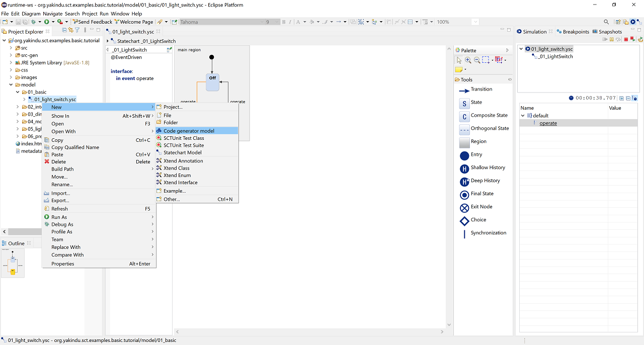
Task: Click the search magnifier in the main toolbar
Action: click(x=606, y=22)
